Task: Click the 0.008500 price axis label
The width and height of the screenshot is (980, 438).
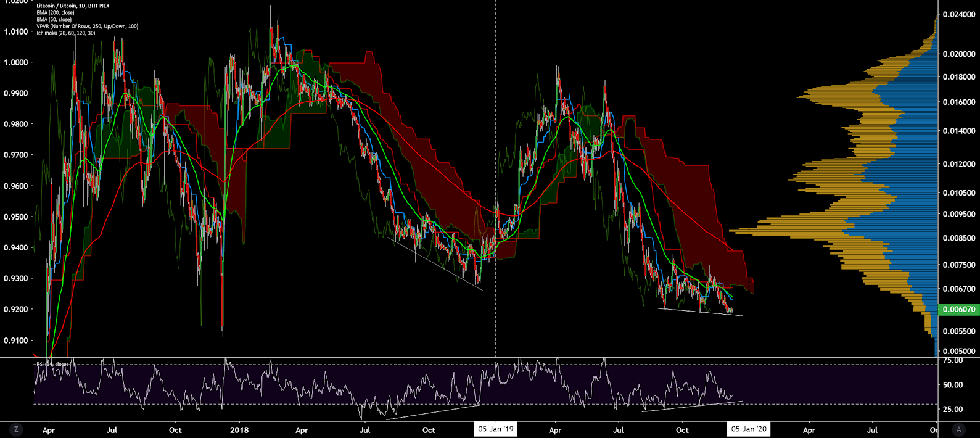Action: click(959, 238)
